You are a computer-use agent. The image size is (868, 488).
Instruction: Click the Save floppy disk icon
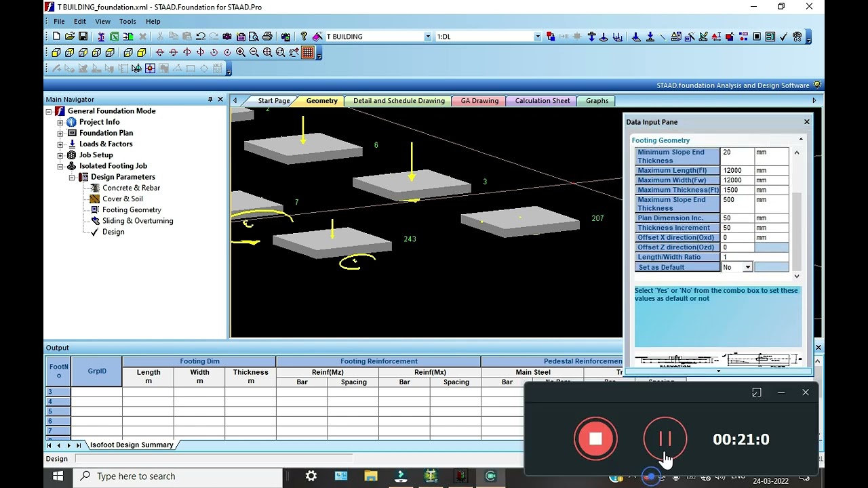[83, 37]
